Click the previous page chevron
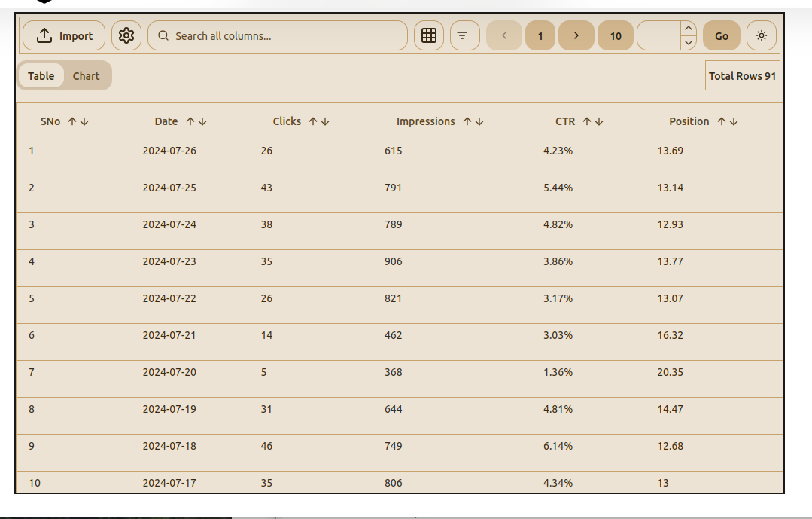The width and height of the screenshot is (812, 519). tap(503, 35)
